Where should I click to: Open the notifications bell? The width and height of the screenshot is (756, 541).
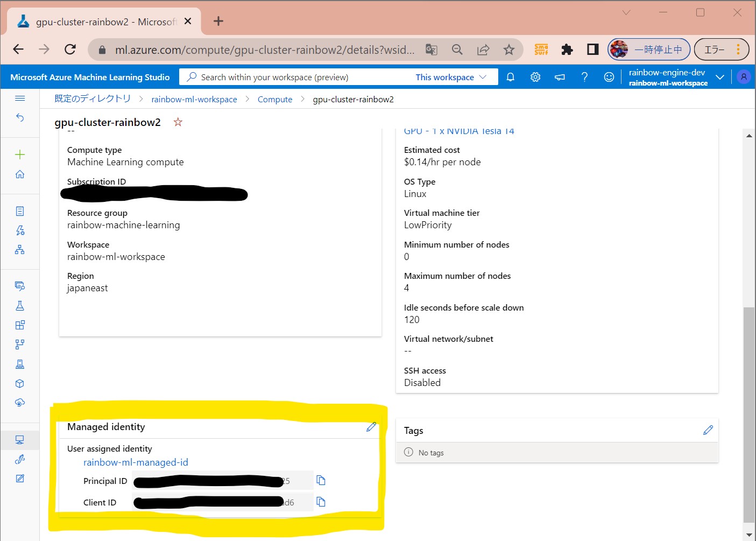[511, 77]
